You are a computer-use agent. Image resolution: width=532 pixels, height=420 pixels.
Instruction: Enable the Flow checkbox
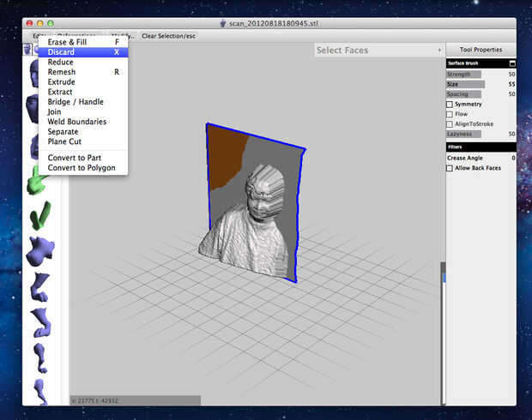pyautogui.click(x=450, y=114)
